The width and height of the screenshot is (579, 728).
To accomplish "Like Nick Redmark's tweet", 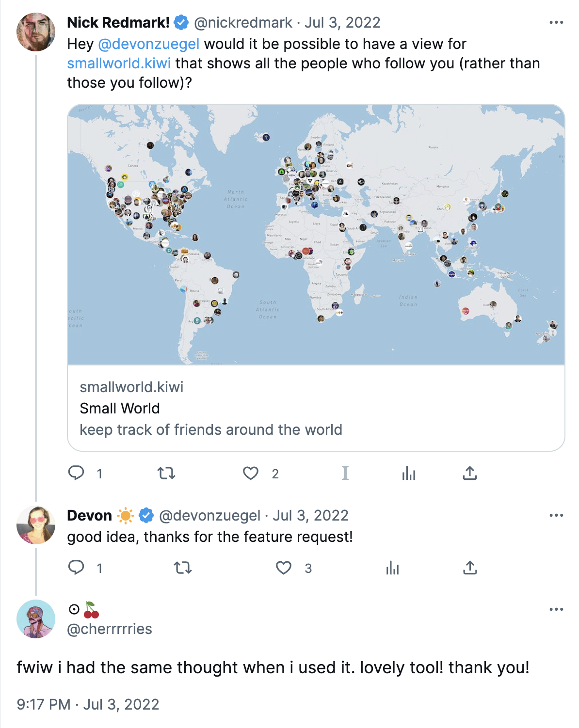I will click(252, 474).
